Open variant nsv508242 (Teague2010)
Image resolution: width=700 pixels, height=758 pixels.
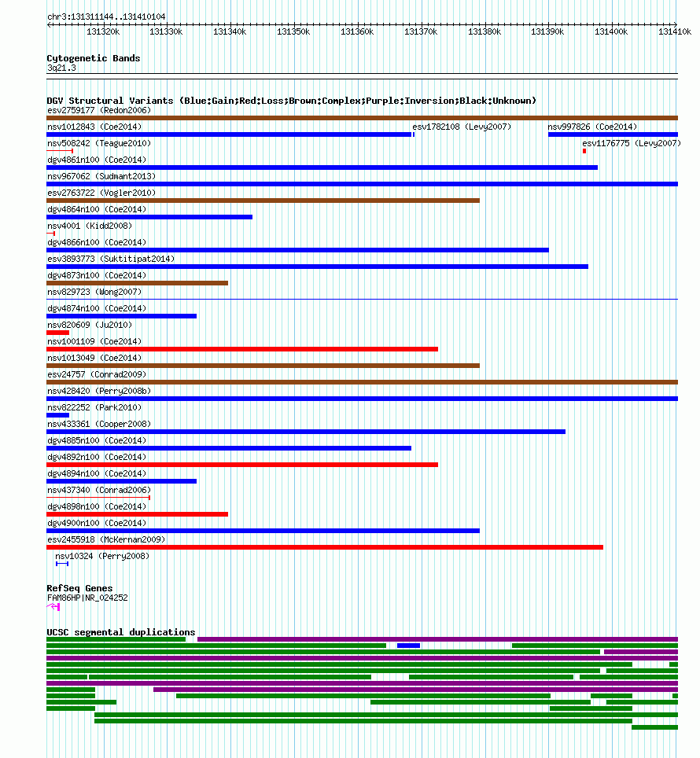[x=99, y=143]
